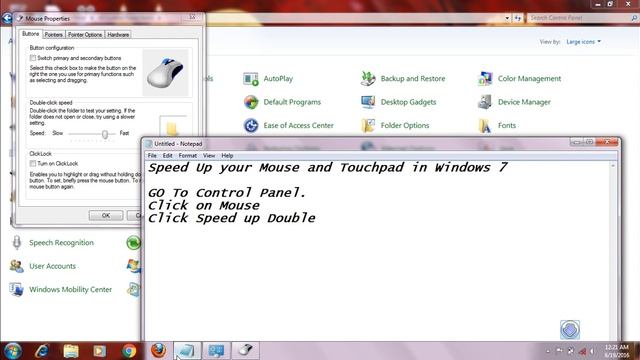Open the View by Large icons dropdown
640x360 pixels.
tap(583, 42)
